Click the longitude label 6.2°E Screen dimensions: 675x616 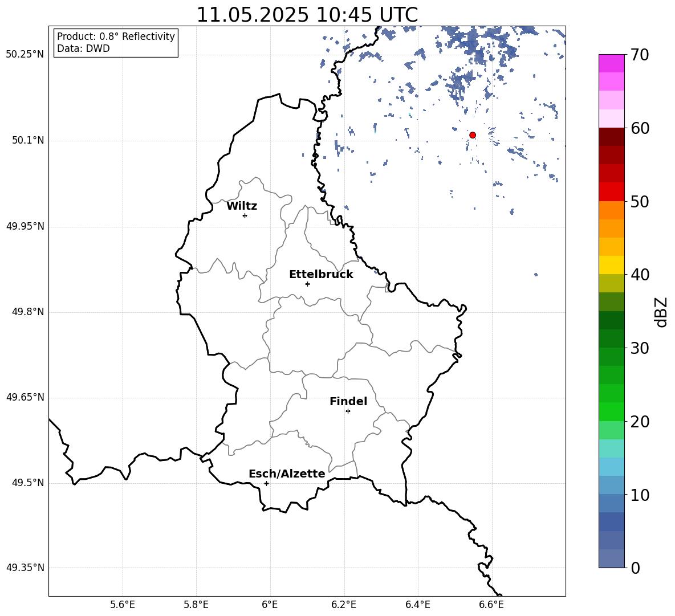pyautogui.click(x=344, y=605)
